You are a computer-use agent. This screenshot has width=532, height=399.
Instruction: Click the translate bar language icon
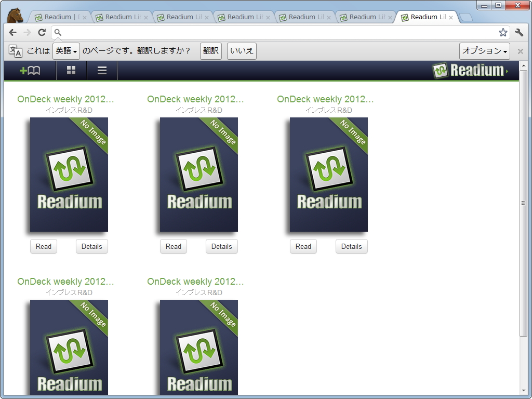(15, 51)
